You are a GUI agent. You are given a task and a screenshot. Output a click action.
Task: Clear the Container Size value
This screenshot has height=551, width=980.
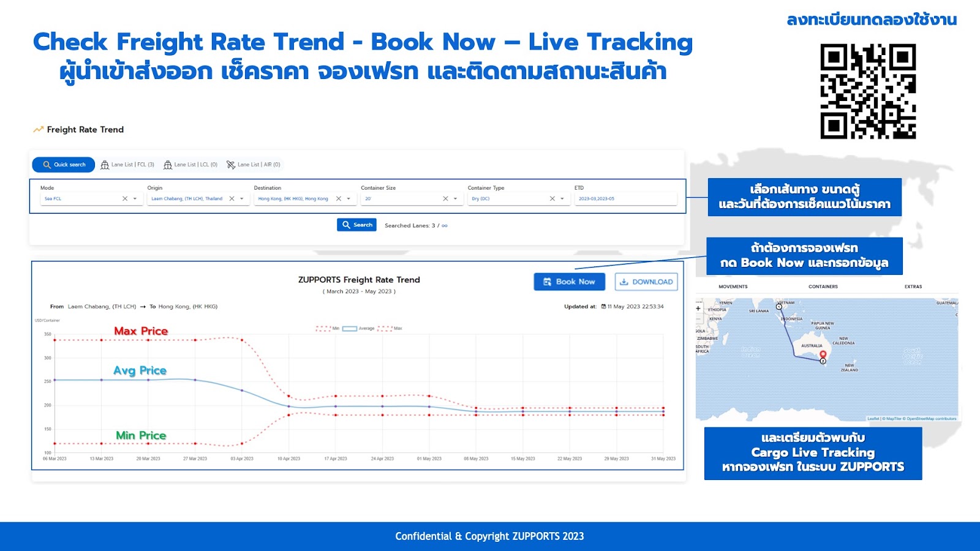pos(445,199)
